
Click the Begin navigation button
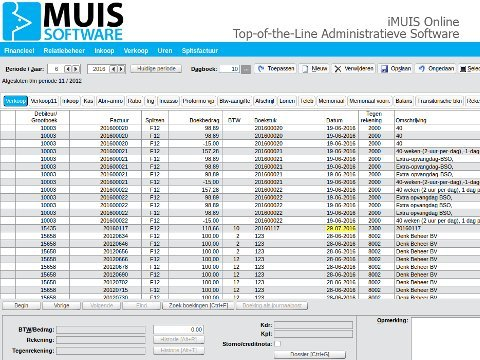click(21, 305)
